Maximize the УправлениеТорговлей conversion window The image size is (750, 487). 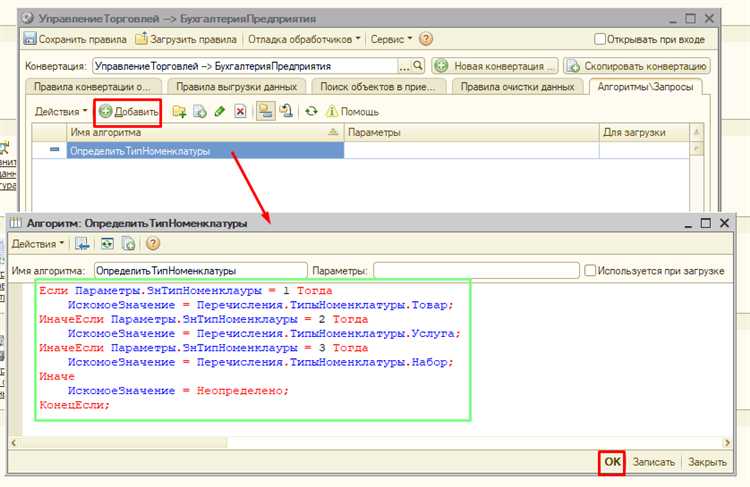pos(691,19)
